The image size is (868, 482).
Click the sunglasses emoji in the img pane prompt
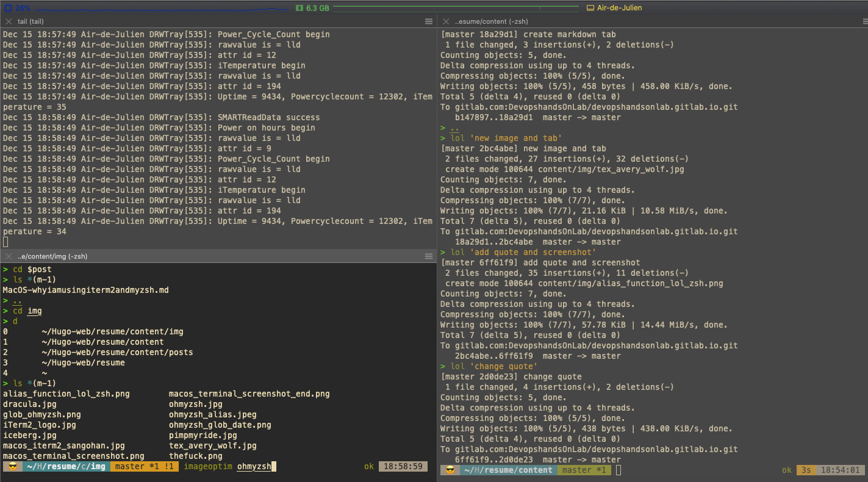point(12,467)
